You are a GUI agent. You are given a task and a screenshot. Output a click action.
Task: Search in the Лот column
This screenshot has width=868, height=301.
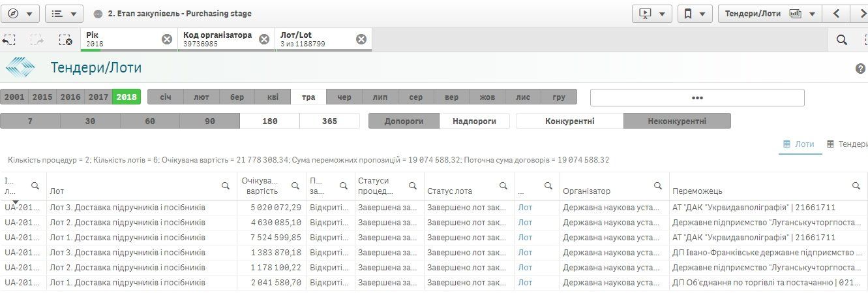click(226, 185)
